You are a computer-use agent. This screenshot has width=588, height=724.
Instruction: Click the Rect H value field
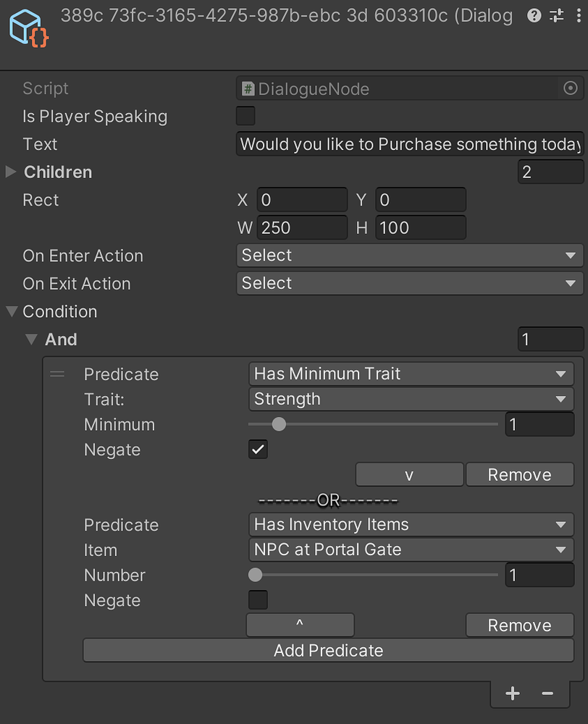click(421, 227)
